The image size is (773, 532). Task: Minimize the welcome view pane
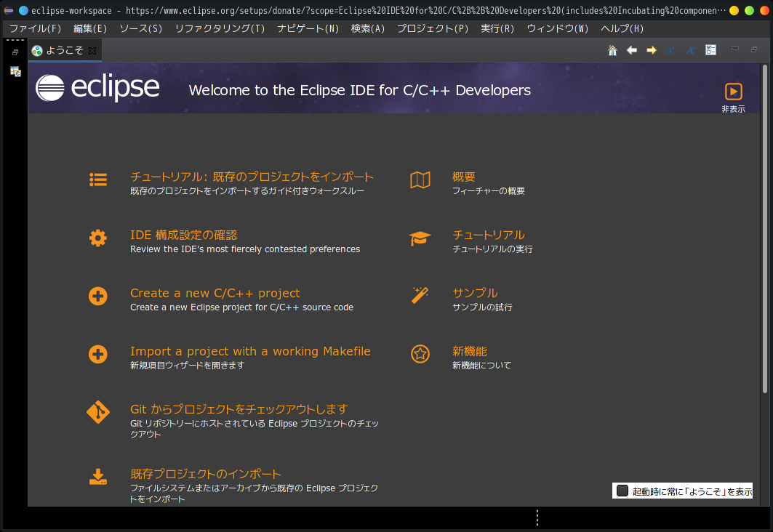point(735,48)
